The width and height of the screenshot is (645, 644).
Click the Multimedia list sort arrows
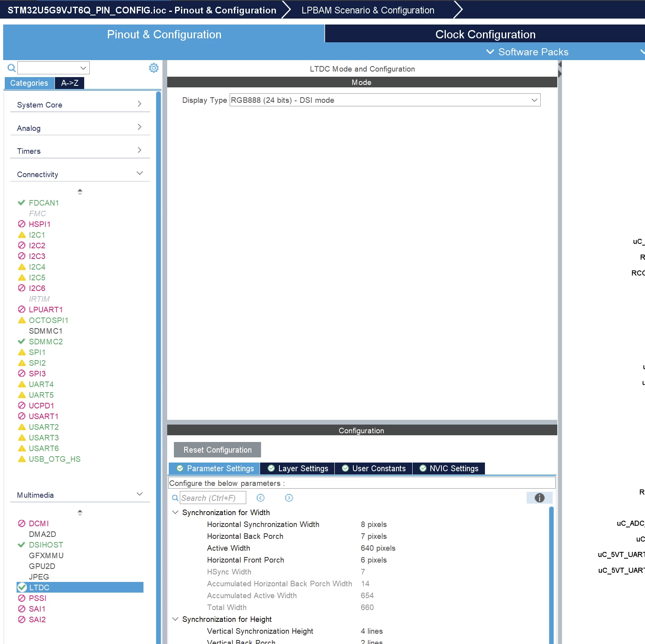pyautogui.click(x=80, y=512)
